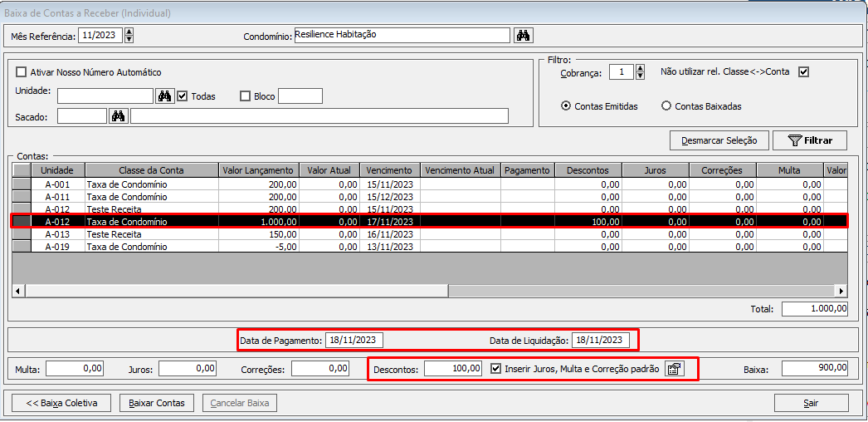Sort by the Classe da Conta column header
This screenshot has height=422, width=868.
(151, 169)
